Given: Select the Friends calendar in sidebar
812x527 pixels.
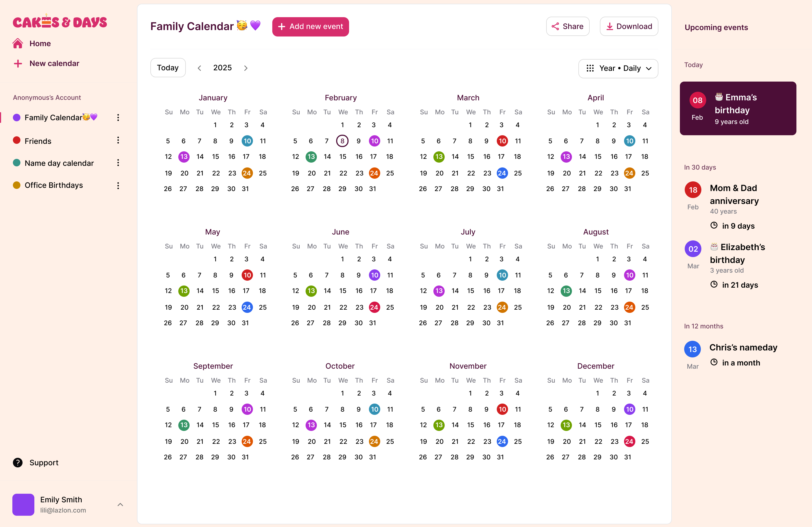Looking at the screenshot, I should [x=38, y=141].
